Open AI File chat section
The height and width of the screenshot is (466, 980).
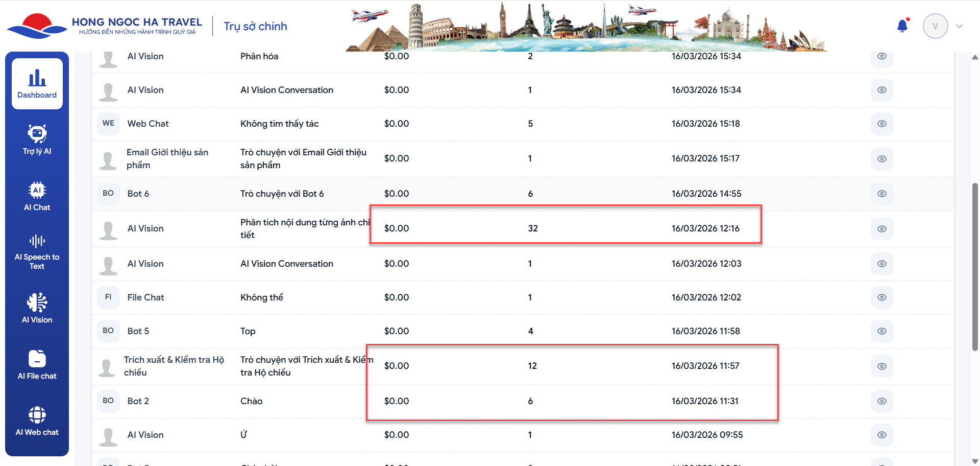pyautogui.click(x=37, y=364)
